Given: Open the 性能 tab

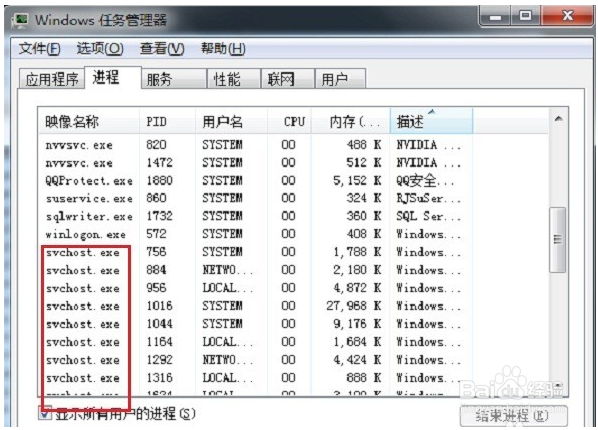Looking at the screenshot, I should [x=233, y=79].
